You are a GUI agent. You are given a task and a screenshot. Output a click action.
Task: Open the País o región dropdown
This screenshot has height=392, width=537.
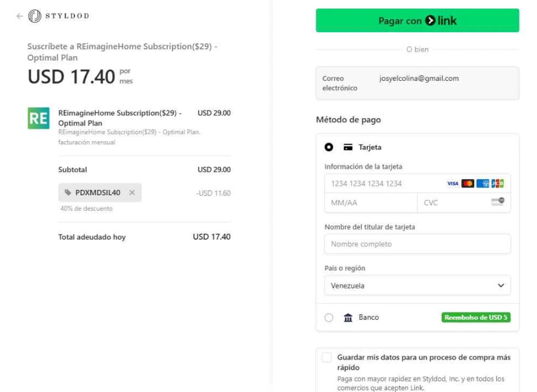tap(417, 285)
